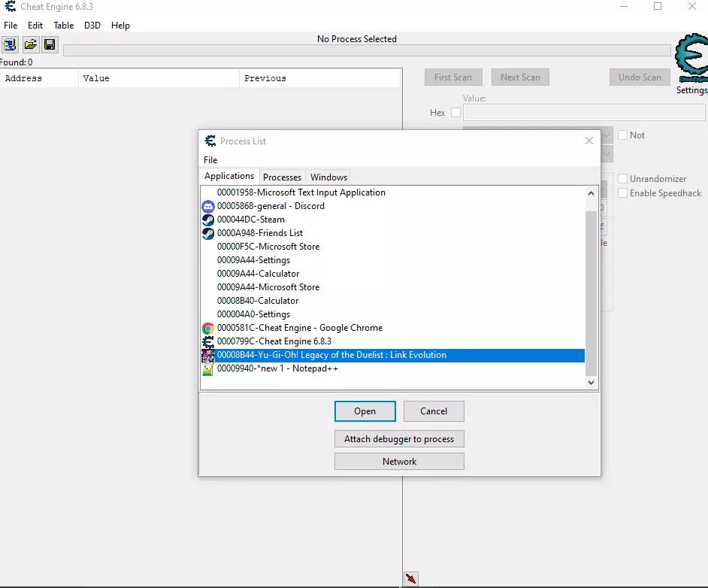This screenshot has height=588, width=708.
Task: Click the Previous column header
Action: click(320, 78)
